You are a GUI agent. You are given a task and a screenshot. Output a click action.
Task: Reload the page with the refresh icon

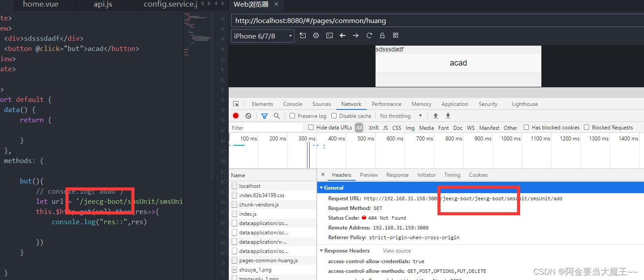click(x=369, y=35)
